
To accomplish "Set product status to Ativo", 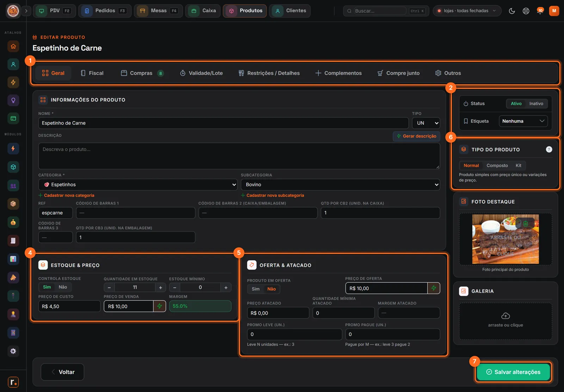I will pos(516,104).
